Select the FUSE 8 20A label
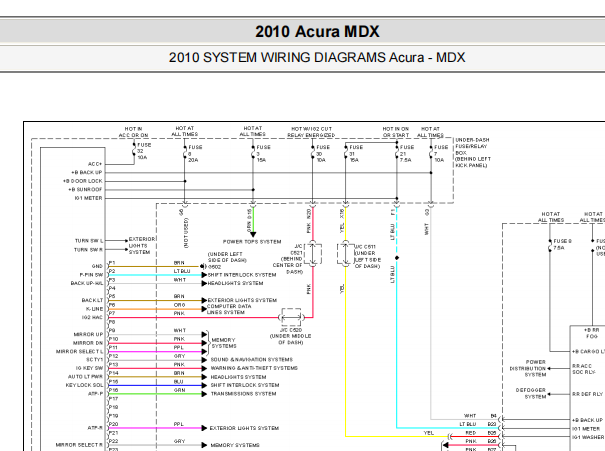The image size is (605, 451). (195, 154)
